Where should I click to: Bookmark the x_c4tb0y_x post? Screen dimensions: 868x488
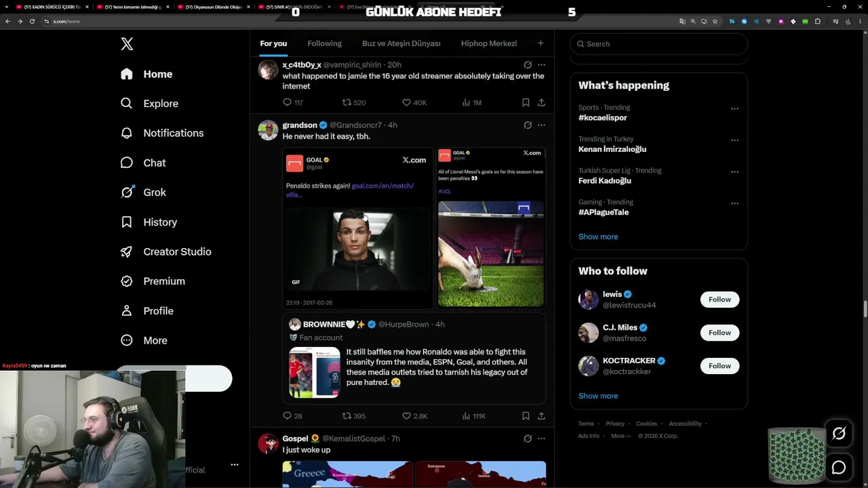(526, 102)
